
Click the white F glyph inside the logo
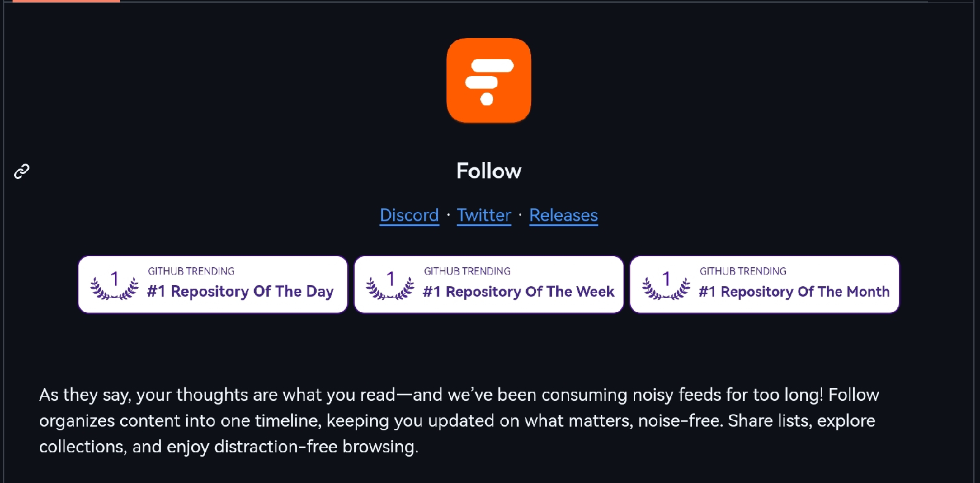coord(489,82)
